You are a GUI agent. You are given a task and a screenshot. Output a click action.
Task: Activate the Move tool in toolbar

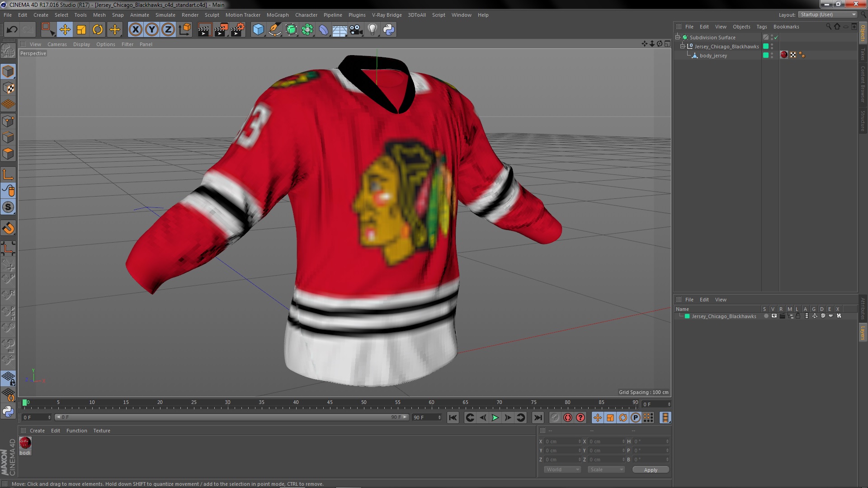(65, 30)
